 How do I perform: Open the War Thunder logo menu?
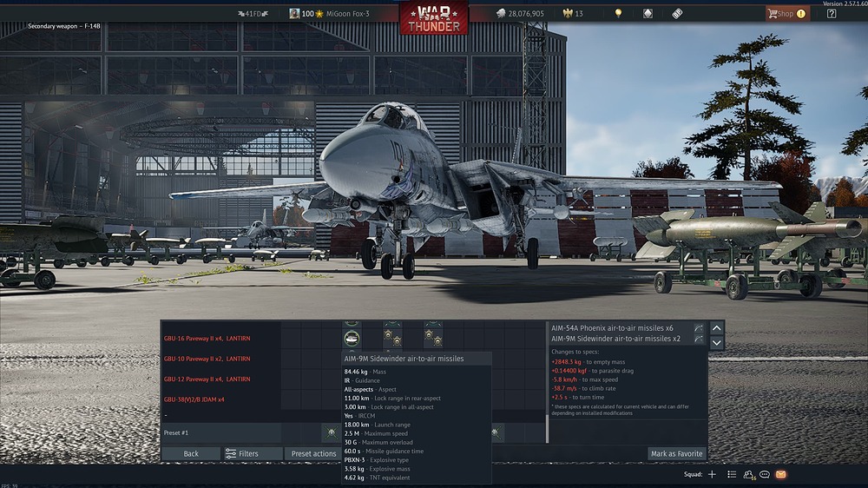click(x=433, y=17)
